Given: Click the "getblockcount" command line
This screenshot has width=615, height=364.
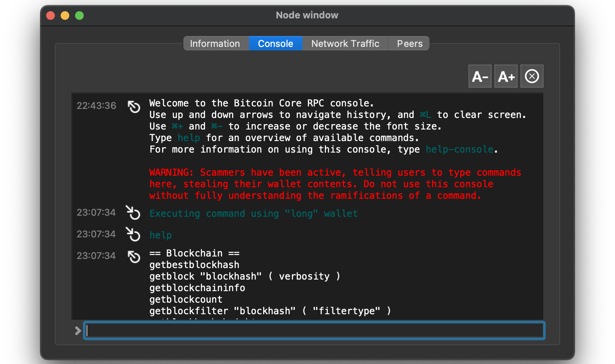Looking at the screenshot, I should point(186,299).
